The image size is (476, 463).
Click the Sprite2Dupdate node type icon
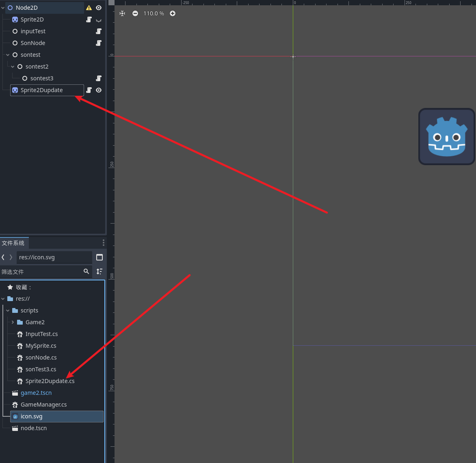(15, 90)
